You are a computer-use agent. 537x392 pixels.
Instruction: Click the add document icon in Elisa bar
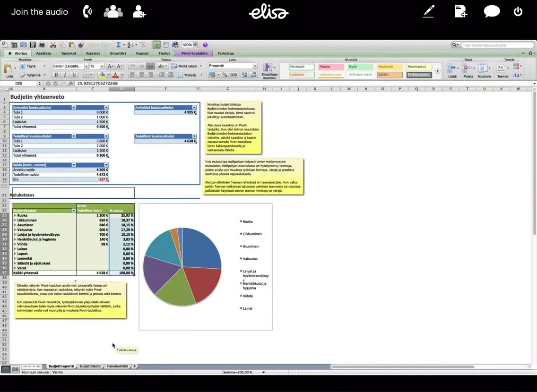point(461,11)
